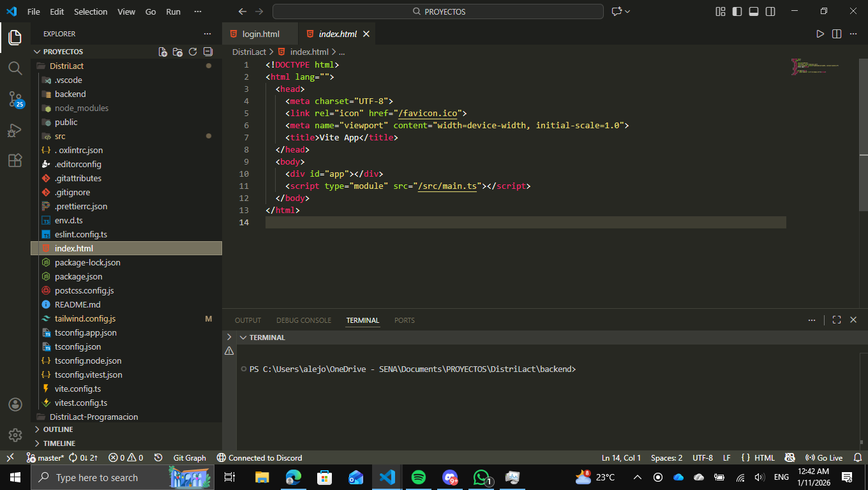This screenshot has height=490, width=868.
Task: Split the editor to the right
Action: (x=837, y=34)
